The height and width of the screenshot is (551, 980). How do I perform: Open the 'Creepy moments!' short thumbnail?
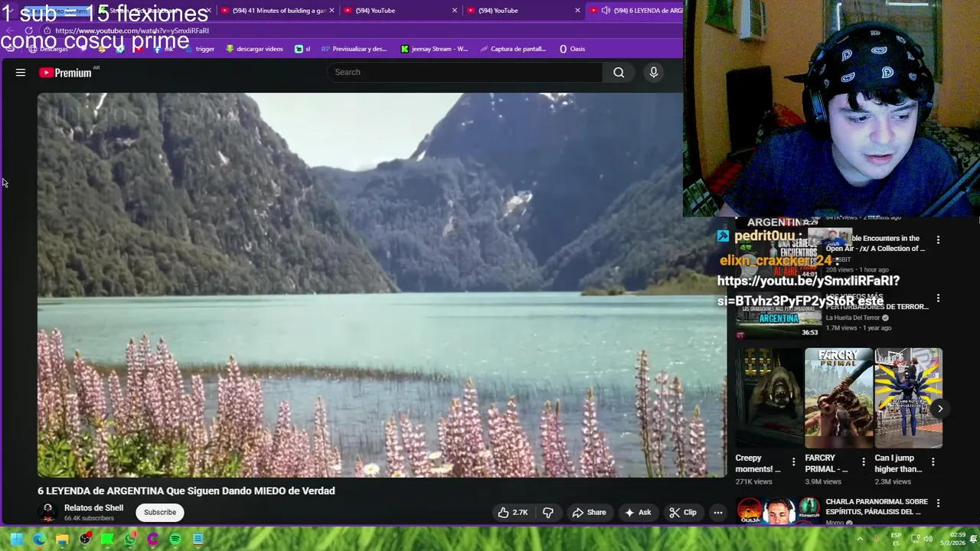(x=769, y=398)
